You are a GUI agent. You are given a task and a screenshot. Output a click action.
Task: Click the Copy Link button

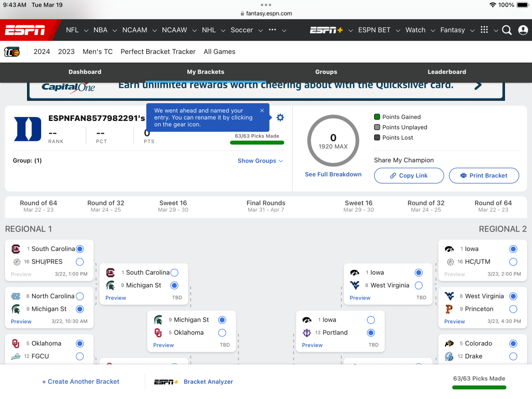[x=409, y=175]
